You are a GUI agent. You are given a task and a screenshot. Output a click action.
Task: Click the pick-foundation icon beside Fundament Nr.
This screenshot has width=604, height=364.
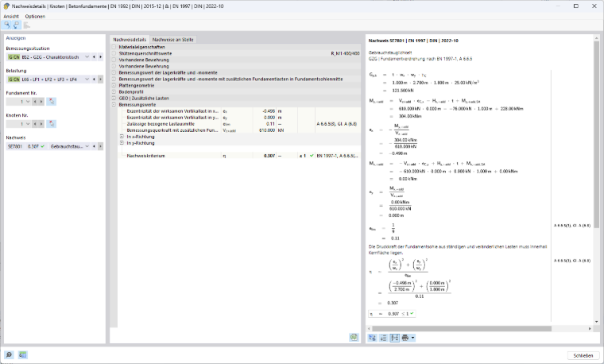[51, 102]
